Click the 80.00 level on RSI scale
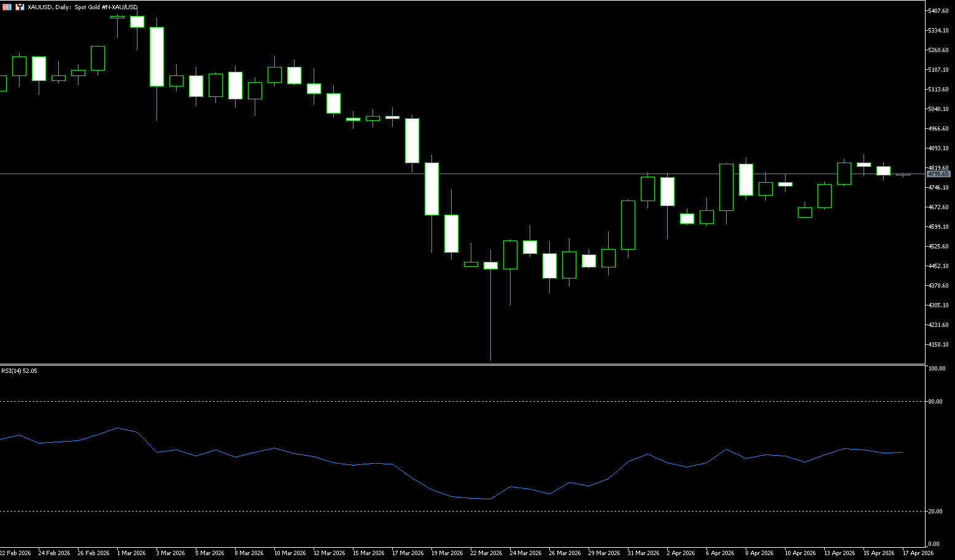Viewport: 955px width, 560px height. [x=937, y=402]
